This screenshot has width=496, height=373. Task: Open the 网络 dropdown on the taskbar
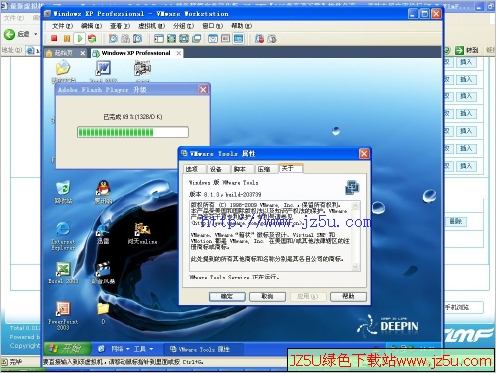coord(120,349)
